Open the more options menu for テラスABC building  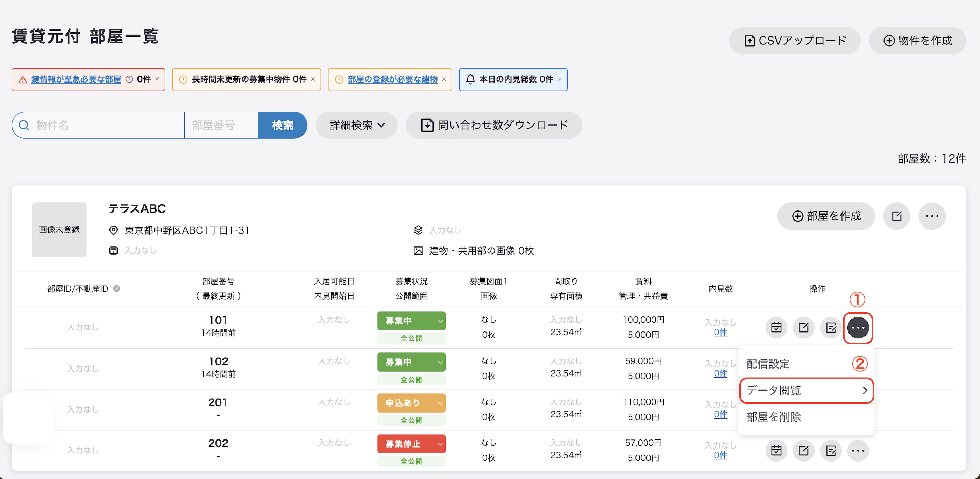pos(932,216)
